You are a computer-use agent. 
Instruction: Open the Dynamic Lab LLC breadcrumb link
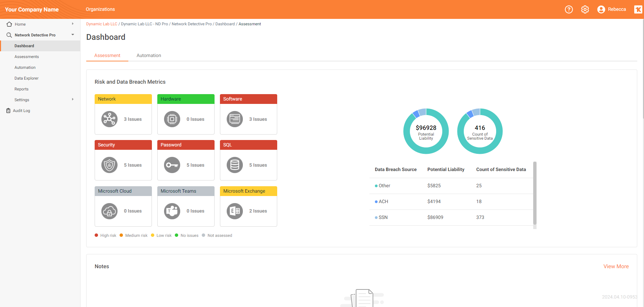coord(101,24)
